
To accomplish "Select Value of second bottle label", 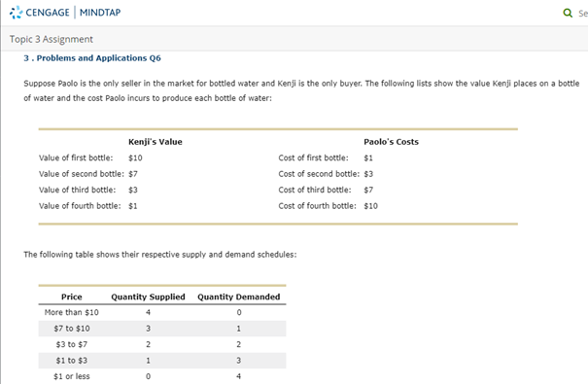I will (82, 174).
